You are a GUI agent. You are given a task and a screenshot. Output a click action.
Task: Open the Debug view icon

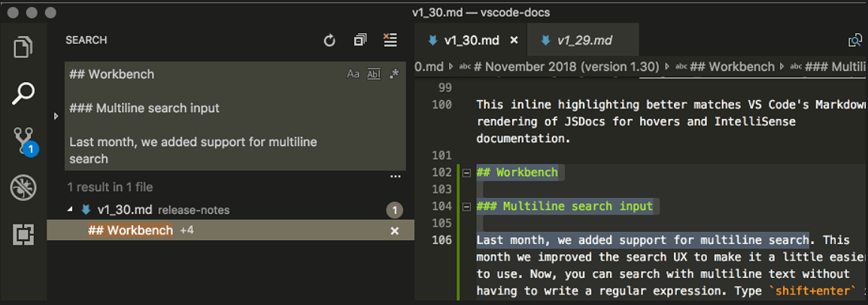pos(23,188)
